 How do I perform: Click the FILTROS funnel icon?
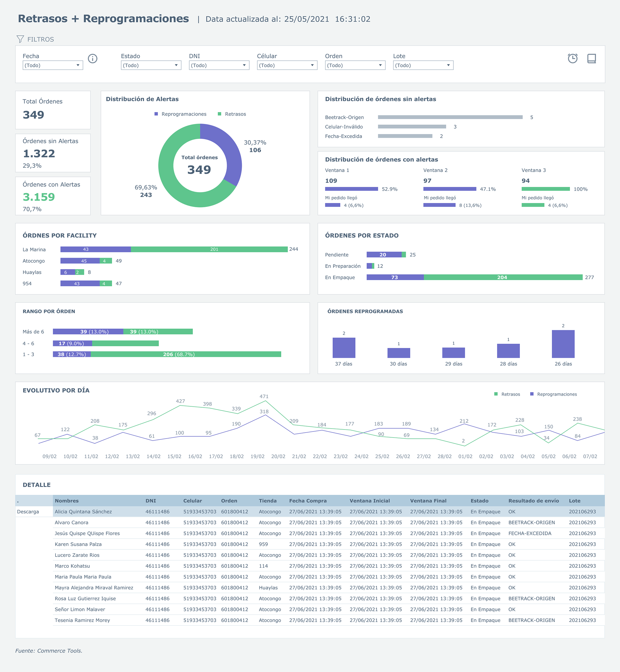(x=20, y=39)
